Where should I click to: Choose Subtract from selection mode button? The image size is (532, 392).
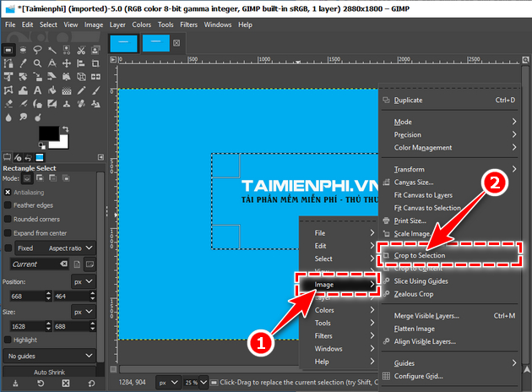pos(53,178)
